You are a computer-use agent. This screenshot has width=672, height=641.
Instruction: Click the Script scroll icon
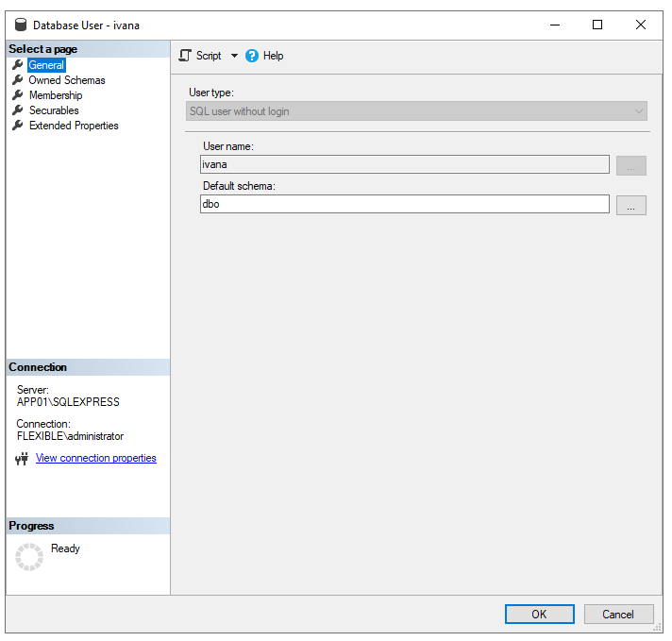[x=185, y=56]
